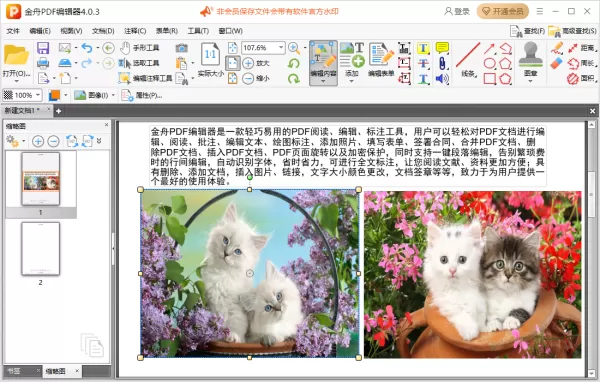Expand the open (打开) dropdown arrow

[x=16, y=81]
